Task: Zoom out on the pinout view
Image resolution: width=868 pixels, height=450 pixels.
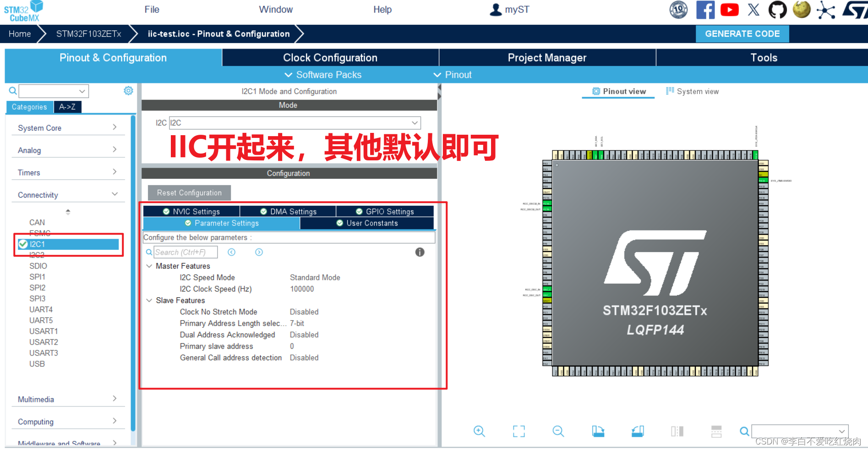Action: pos(558,431)
